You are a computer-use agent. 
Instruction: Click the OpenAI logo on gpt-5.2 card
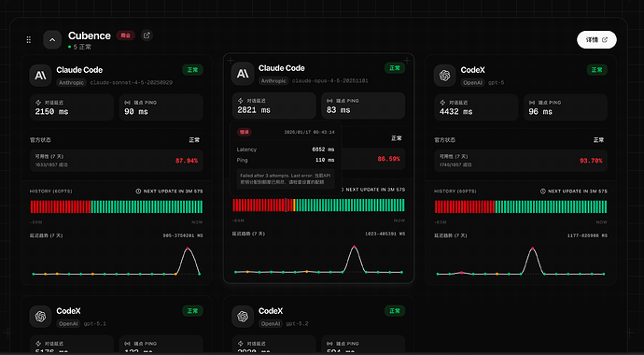coord(243,317)
